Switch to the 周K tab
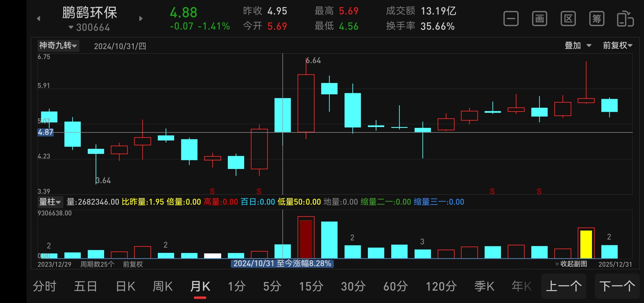This screenshot has width=644, height=303. coord(163,286)
